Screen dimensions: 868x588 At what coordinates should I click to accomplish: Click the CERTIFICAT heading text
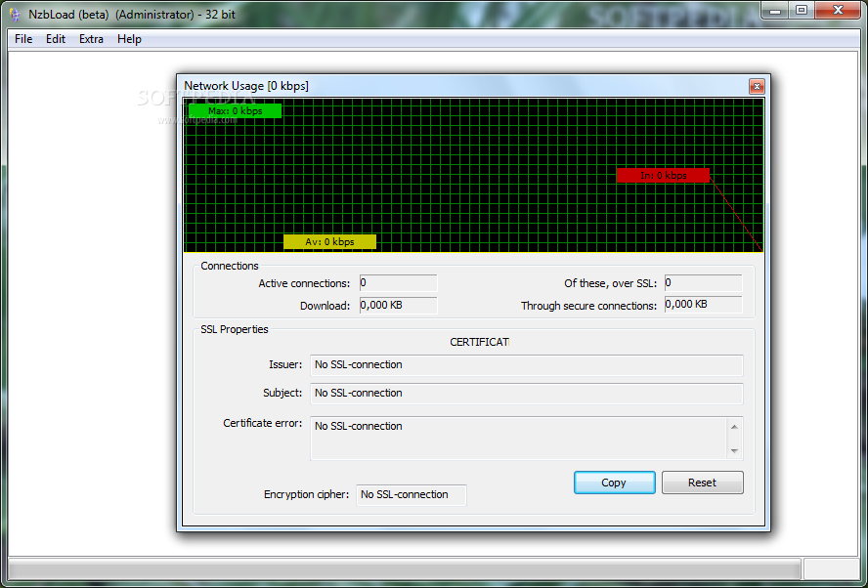pos(479,342)
